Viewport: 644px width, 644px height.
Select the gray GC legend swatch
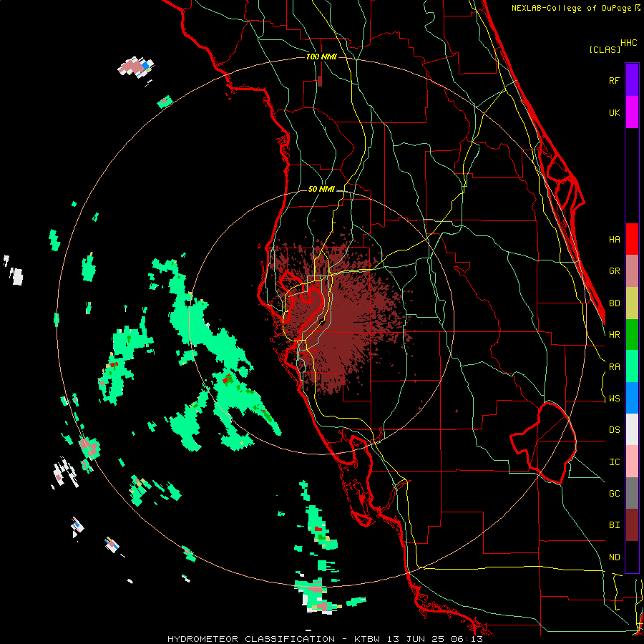632,494
